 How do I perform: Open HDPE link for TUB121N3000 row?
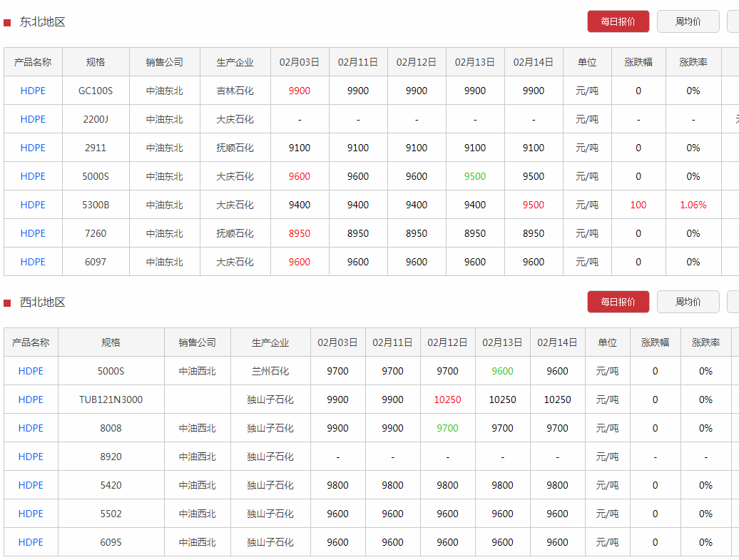point(31,399)
